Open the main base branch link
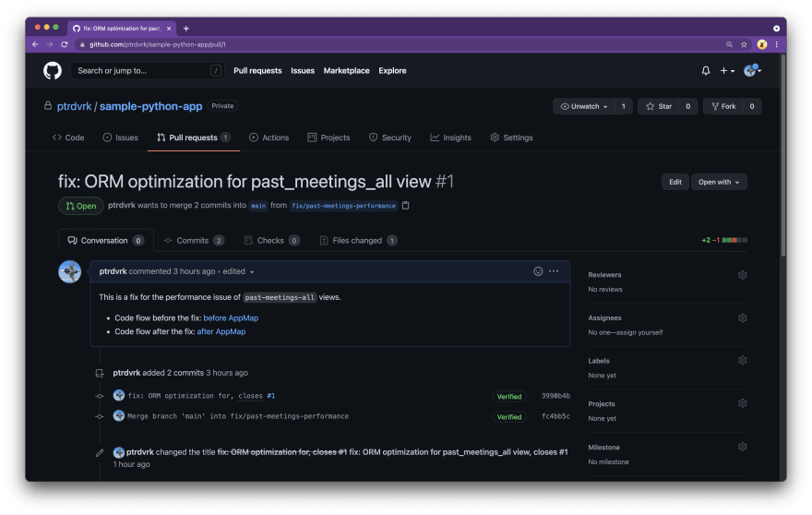 257,206
